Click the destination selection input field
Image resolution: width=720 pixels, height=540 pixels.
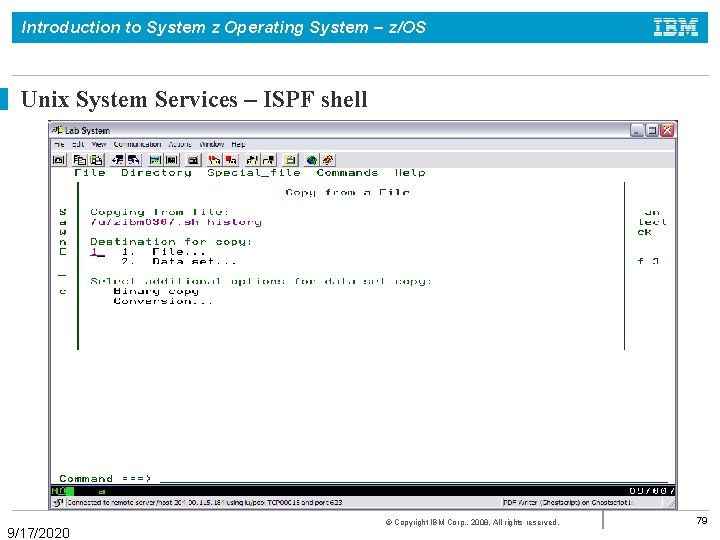tap(97, 252)
